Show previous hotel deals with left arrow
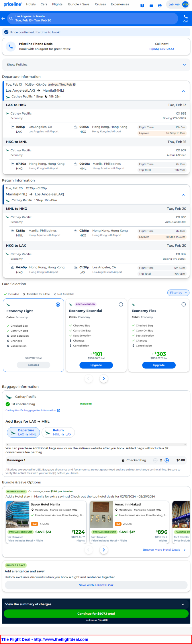This screenshot has width=192, height=644. pos(88,550)
